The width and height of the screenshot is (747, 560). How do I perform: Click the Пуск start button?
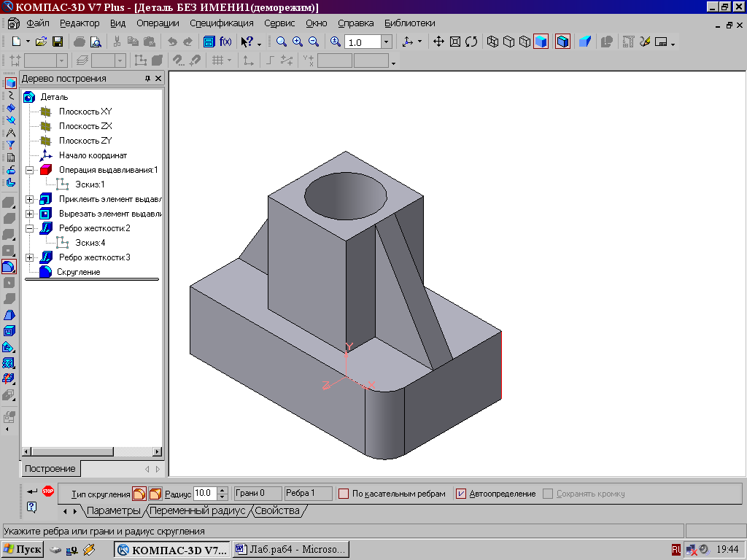tap(23, 549)
